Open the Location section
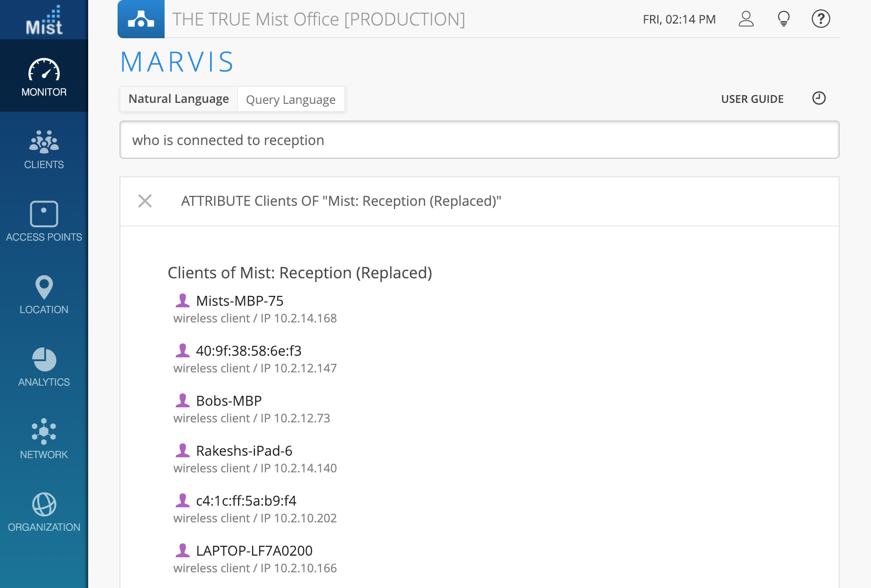The image size is (871, 588). click(44, 294)
